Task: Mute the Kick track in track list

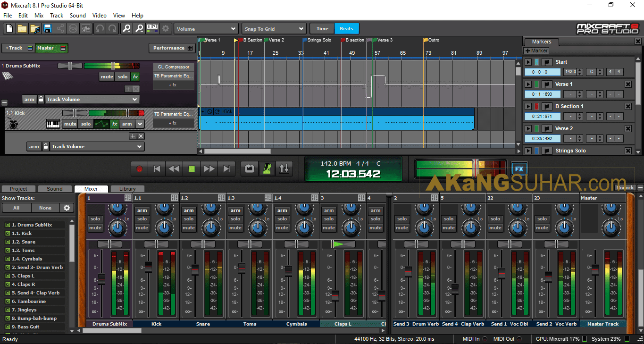Action: pyautogui.click(x=70, y=124)
